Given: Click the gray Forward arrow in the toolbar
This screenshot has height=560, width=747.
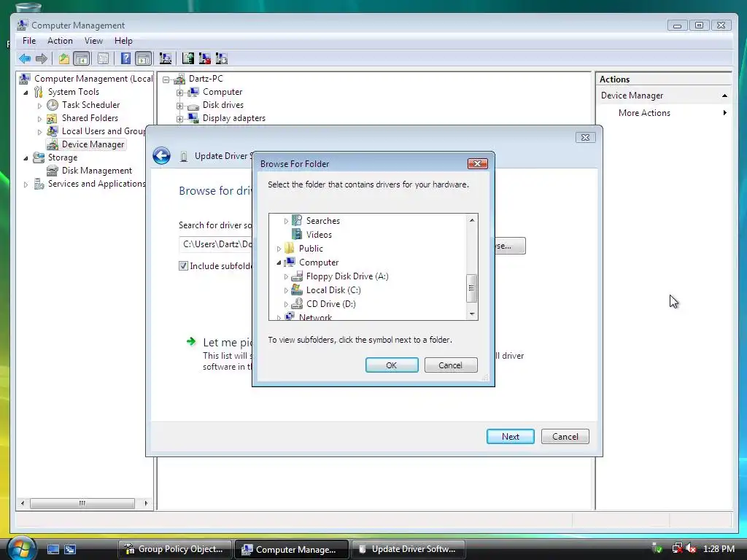Looking at the screenshot, I should (42, 58).
